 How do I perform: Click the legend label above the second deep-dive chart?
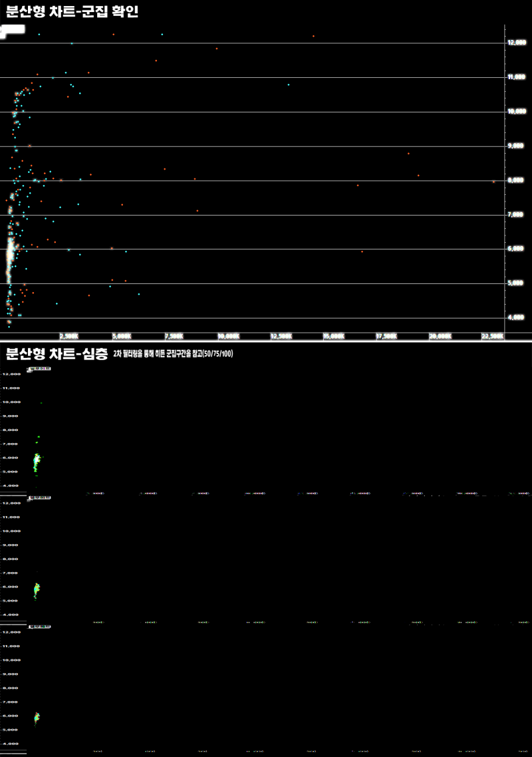(39, 498)
